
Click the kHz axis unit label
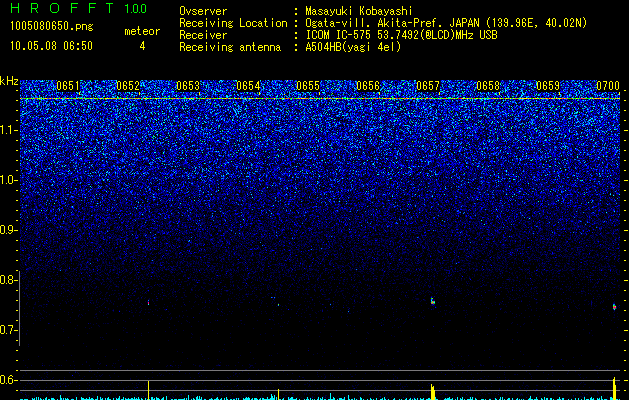click(9, 81)
